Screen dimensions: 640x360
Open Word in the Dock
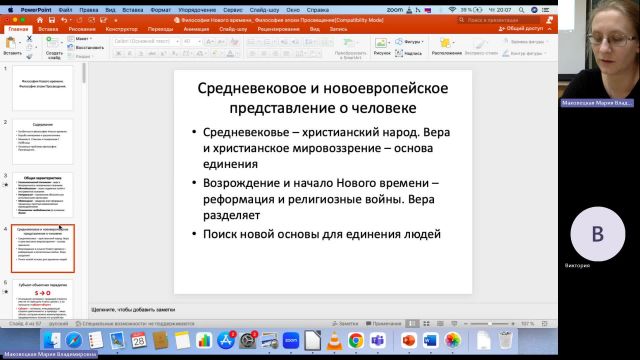click(430, 340)
